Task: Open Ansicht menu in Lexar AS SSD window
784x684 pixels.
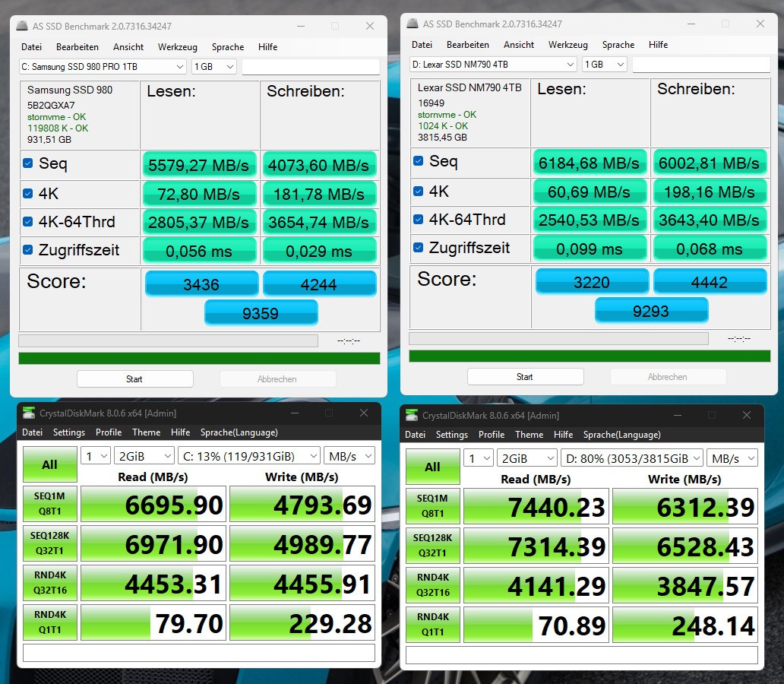Action: click(519, 45)
